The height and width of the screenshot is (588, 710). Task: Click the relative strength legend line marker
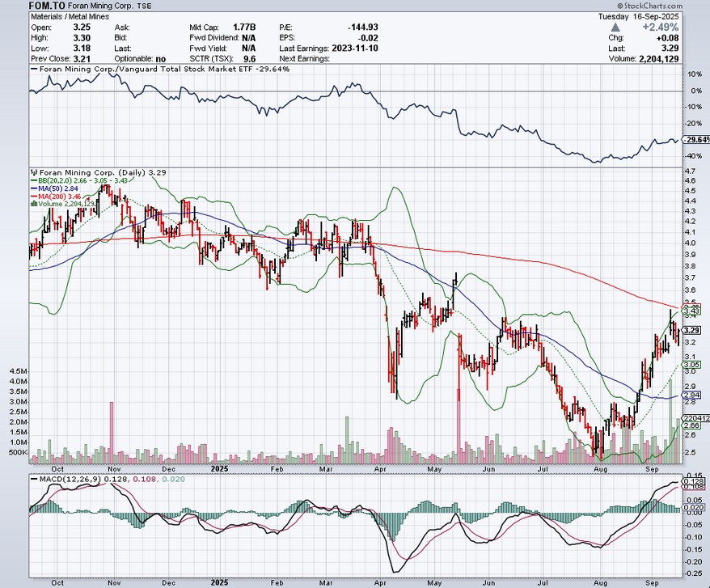tap(32, 70)
